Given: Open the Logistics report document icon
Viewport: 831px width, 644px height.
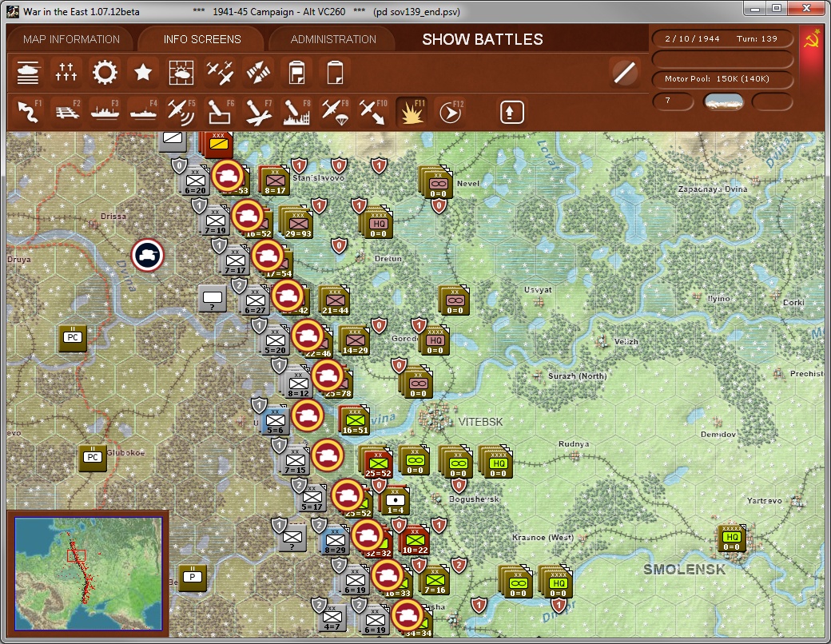Looking at the screenshot, I should pyautogui.click(x=296, y=73).
